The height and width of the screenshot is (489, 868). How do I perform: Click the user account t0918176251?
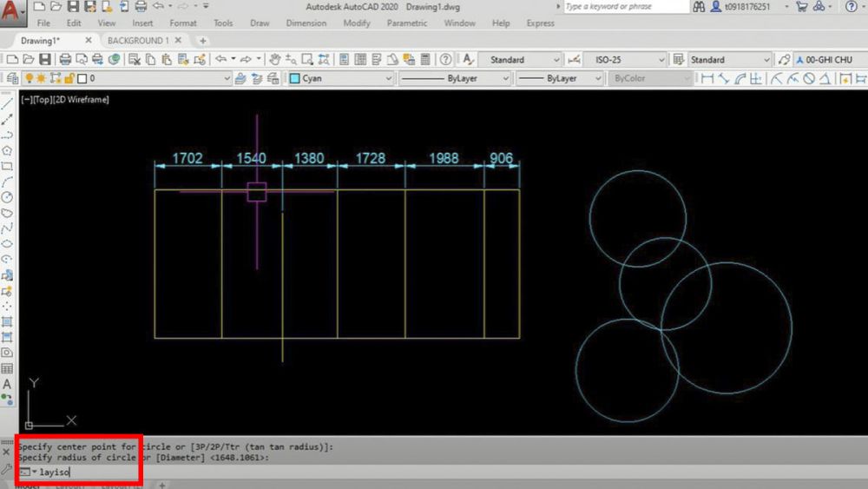coord(746,7)
